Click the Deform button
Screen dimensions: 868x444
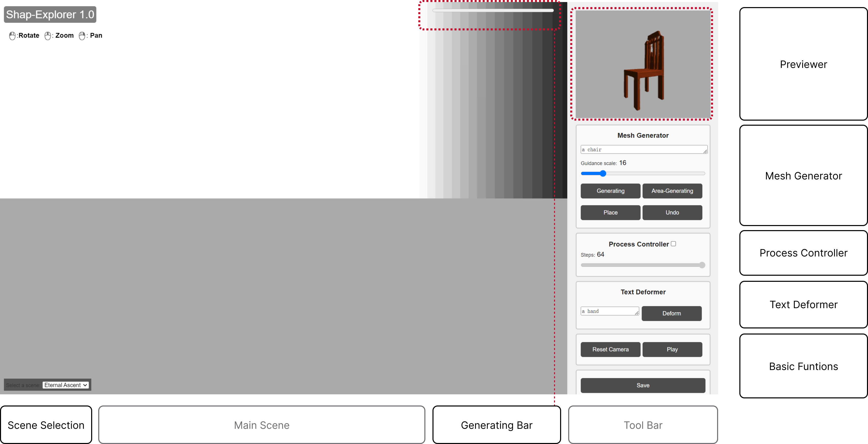click(x=671, y=313)
